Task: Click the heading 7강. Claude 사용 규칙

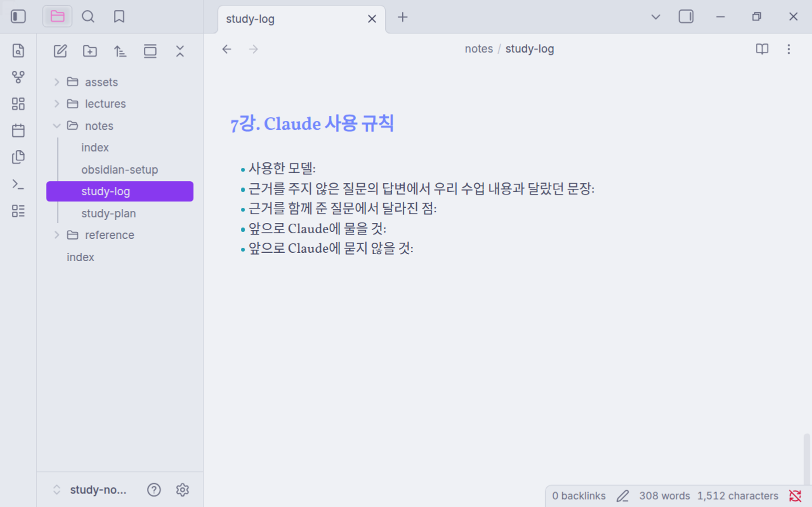Action: point(312,123)
